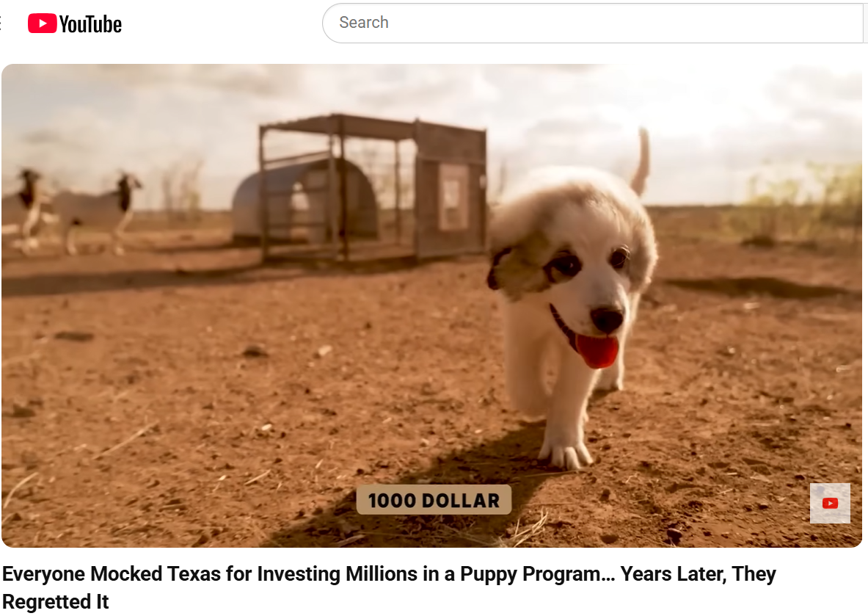Image resolution: width=868 pixels, height=616 pixels.
Task: Click the YouTube wordmark text
Action: click(90, 24)
